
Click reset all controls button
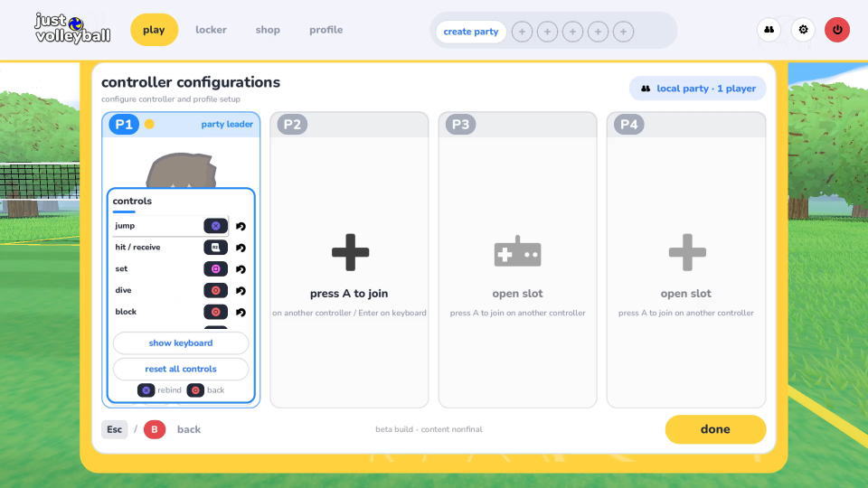coord(181,369)
